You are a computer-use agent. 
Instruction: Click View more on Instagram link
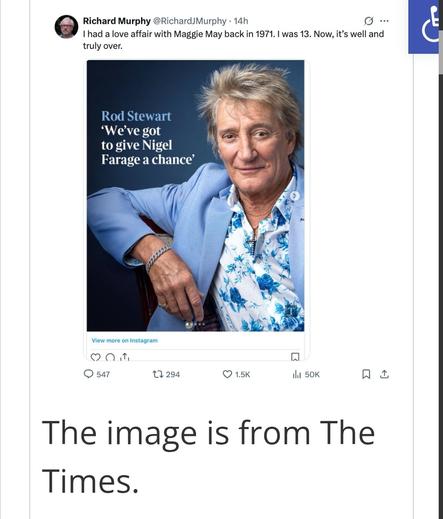(x=125, y=340)
